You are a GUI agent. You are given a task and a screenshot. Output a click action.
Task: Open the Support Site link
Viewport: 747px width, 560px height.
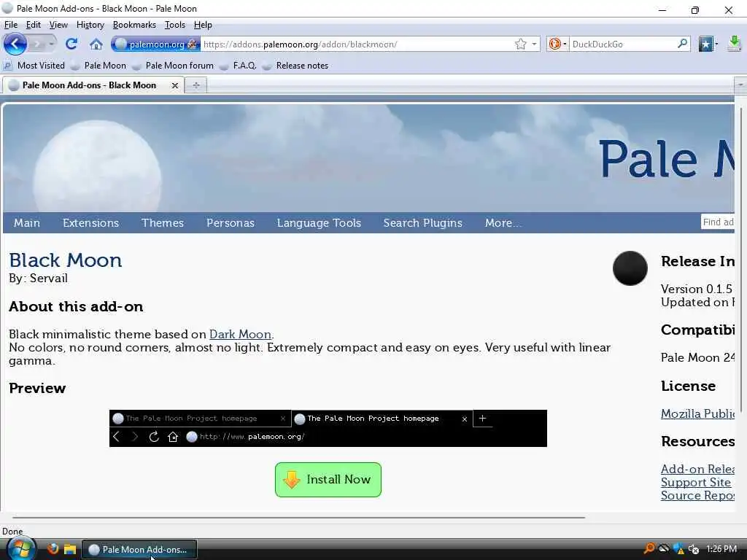[695, 483]
